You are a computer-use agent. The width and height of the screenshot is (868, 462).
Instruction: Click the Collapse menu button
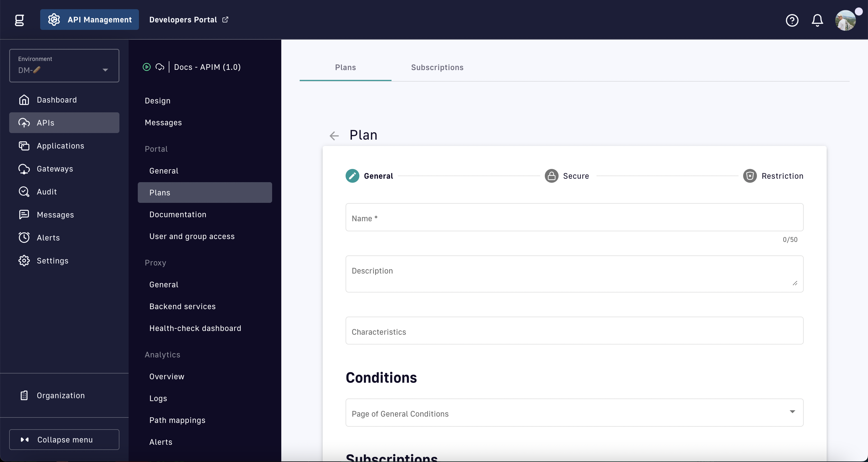pyautogui.click(x=64, y=440)
